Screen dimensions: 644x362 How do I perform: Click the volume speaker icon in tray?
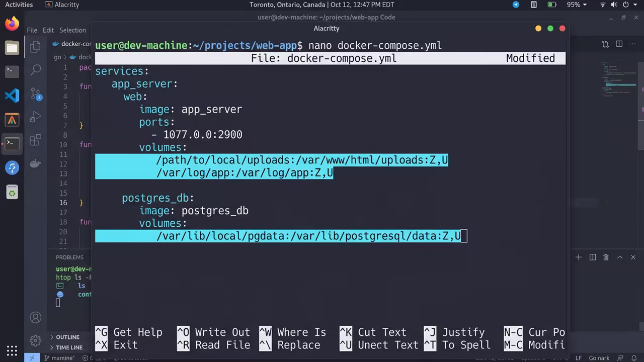click(x=614, y=5)
